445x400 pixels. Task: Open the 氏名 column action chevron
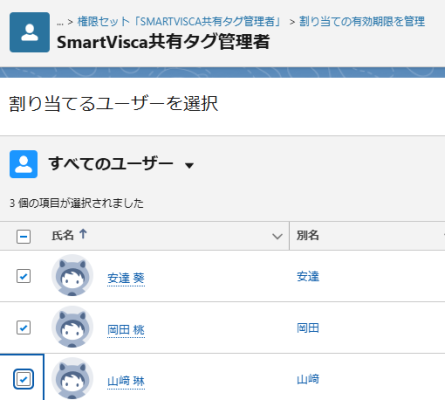pos(277,236)
